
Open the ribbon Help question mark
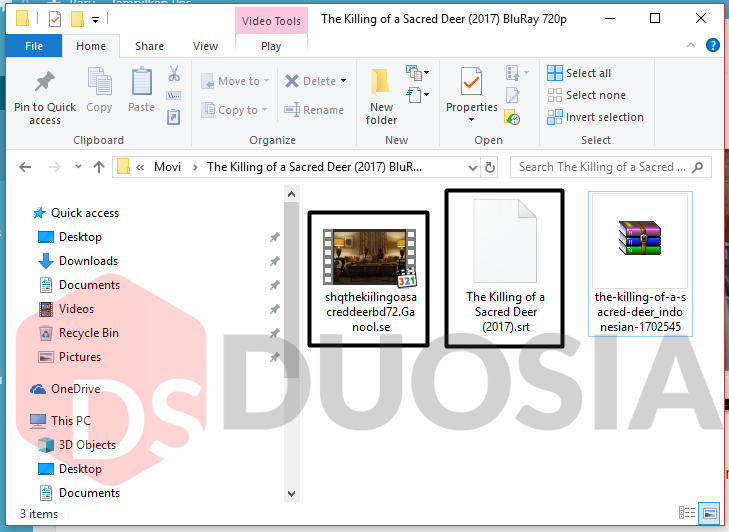point(712,45)
